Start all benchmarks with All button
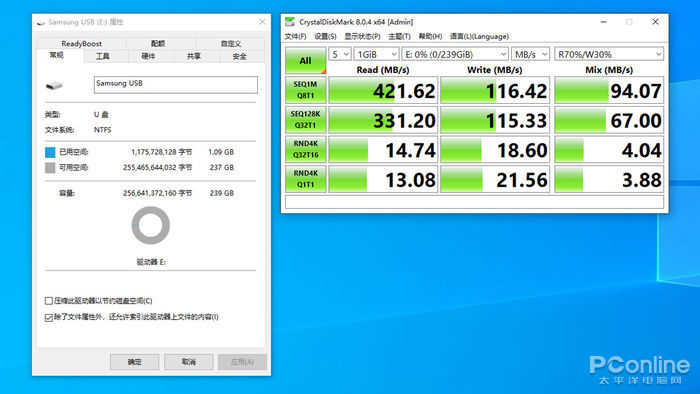The height and width of the screenshot is (394, 700). (x=306, y=61)
